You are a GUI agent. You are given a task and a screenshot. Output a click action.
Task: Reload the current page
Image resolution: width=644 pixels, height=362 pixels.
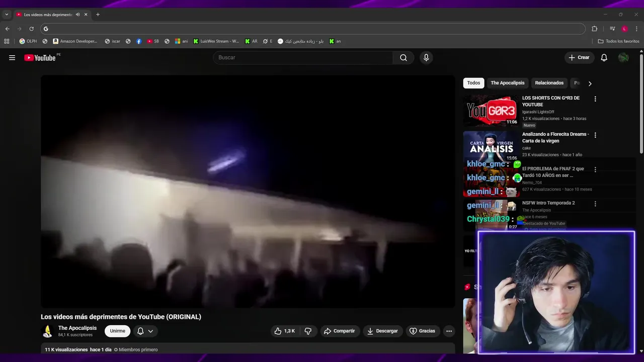(31, 29)
